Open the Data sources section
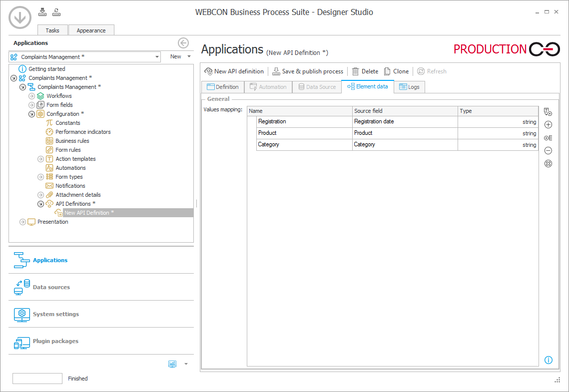This screenshot has width=569, height=392. coord(101,287)
